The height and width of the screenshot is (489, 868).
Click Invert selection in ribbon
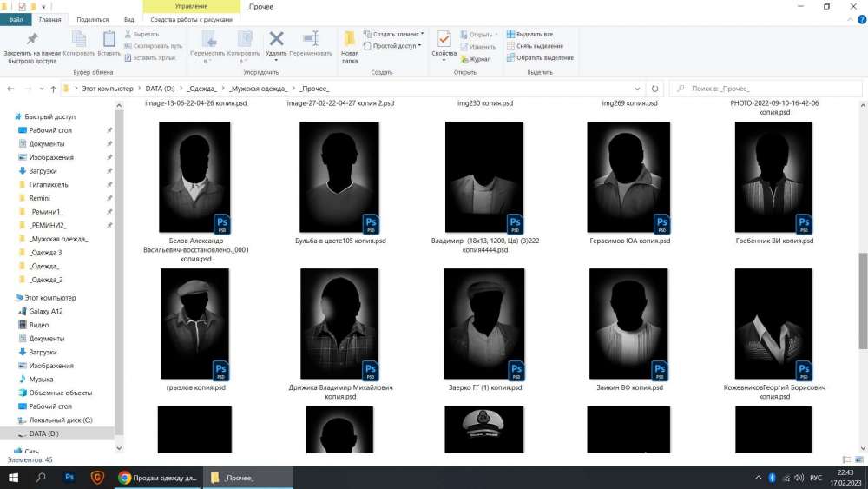pos(540,57)
